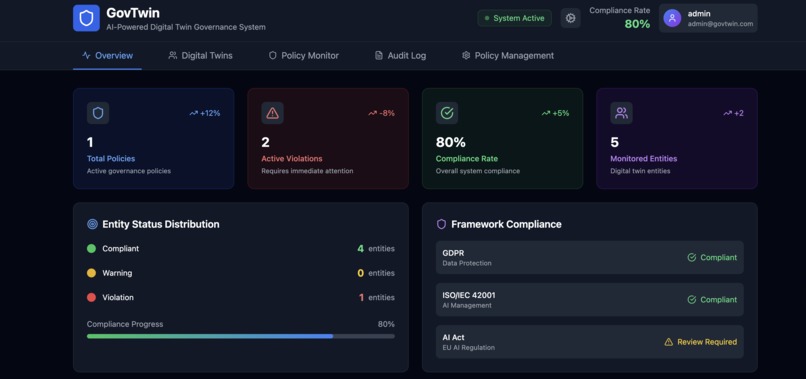Click the shield icon in Total Policies card
Image resolution: width=806 pixels, height=379 pixels.
(x=98, y=113)
